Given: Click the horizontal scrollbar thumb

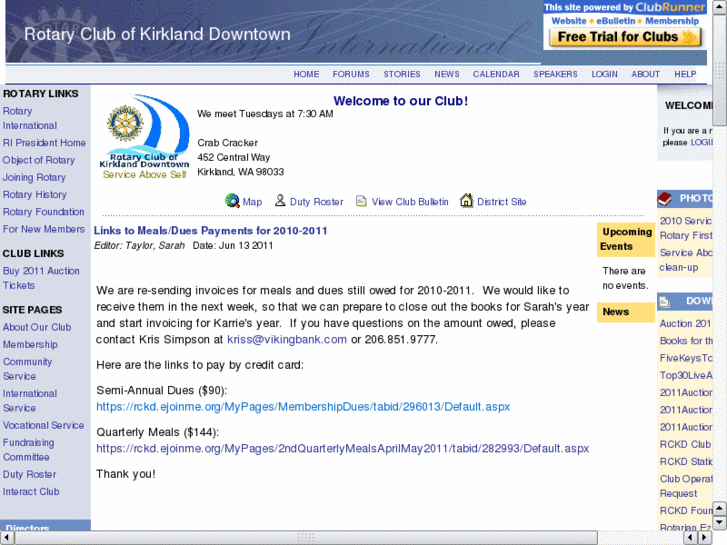Looking at the screenshot, I should [306, 538].
